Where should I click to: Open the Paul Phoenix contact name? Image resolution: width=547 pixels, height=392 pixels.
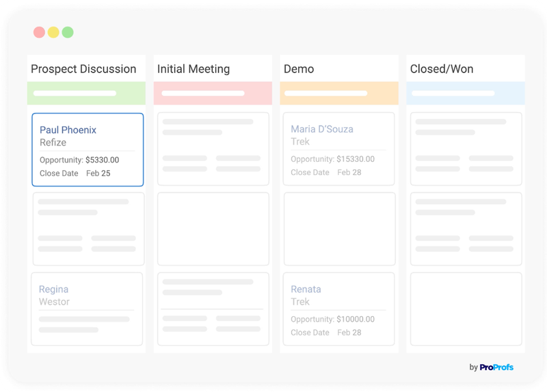point(68,130)
